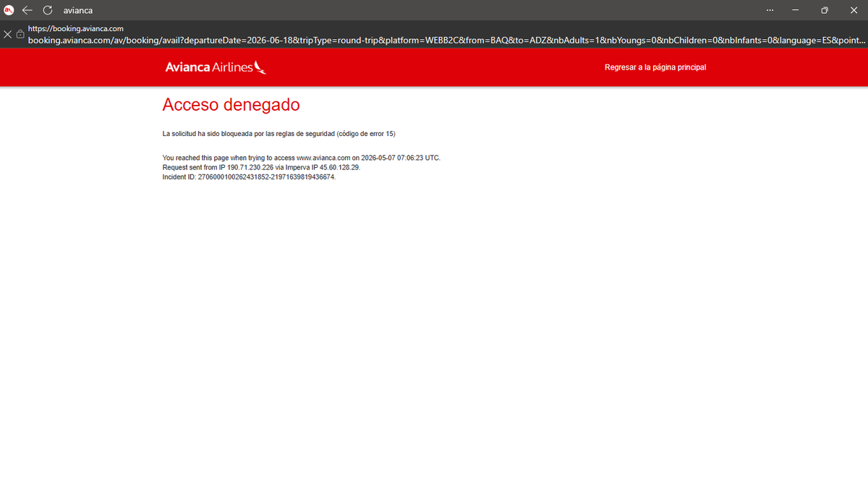This screenshot has height=487, width=868.
Task: Click the 'avianca' window title text
Action: tap(78, 10)
